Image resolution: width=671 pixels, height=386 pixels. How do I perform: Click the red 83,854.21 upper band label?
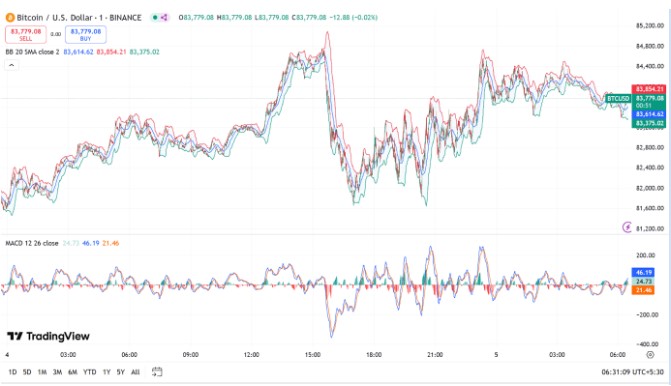[x=649, y=89]
